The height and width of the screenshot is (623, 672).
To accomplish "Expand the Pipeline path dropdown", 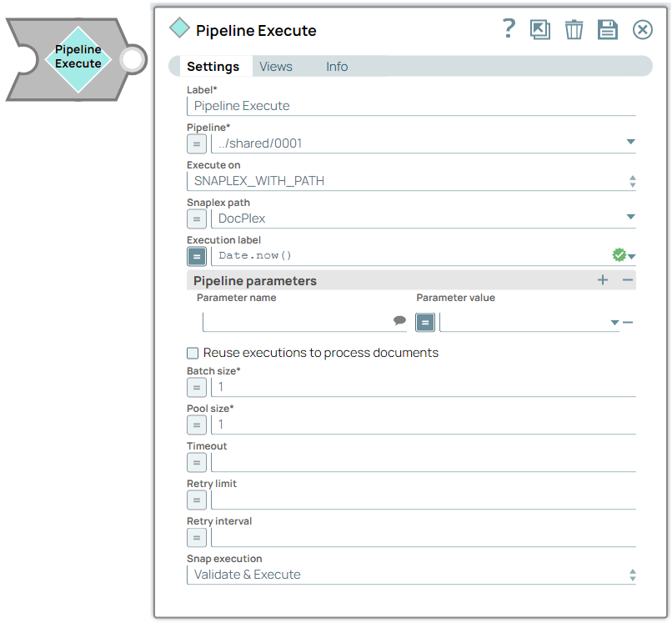I will click(x=630, y=143).
